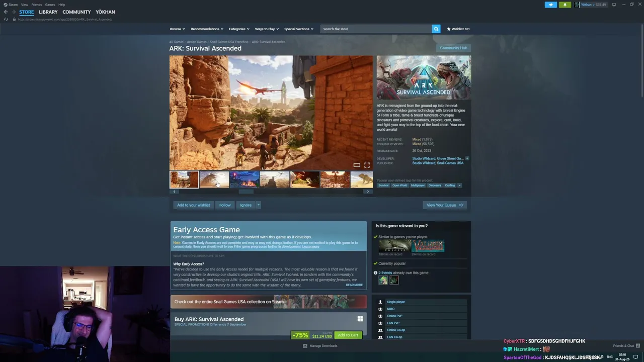Click the MMO feature icon

tap(380, 309)
